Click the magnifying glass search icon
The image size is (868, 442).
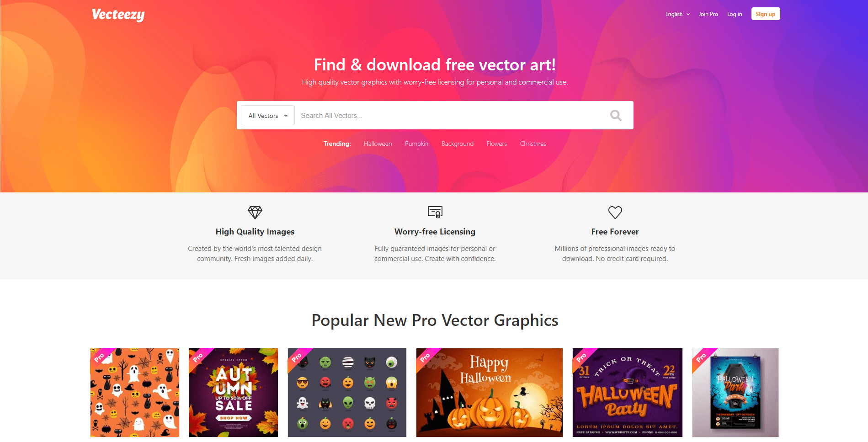point(616,116)
